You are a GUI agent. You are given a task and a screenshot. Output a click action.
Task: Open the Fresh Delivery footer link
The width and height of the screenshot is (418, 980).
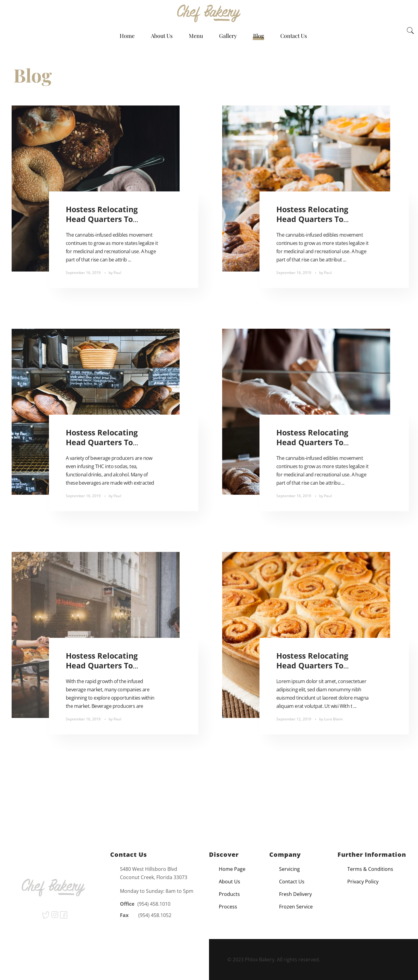pos(295,894)
